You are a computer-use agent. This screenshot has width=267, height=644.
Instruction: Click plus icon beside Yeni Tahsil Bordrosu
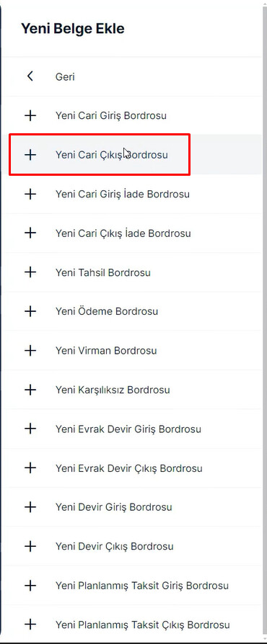30,272
